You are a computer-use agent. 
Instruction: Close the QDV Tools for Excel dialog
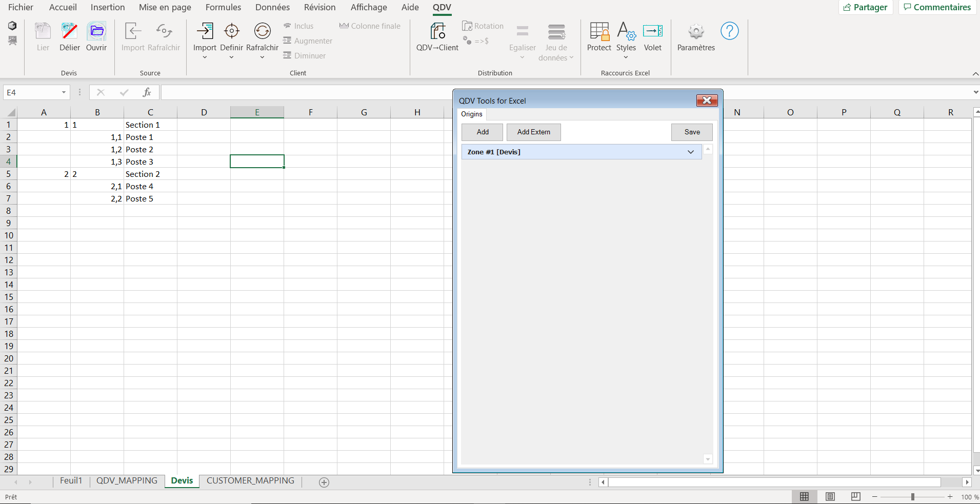[x=707, y=100]
